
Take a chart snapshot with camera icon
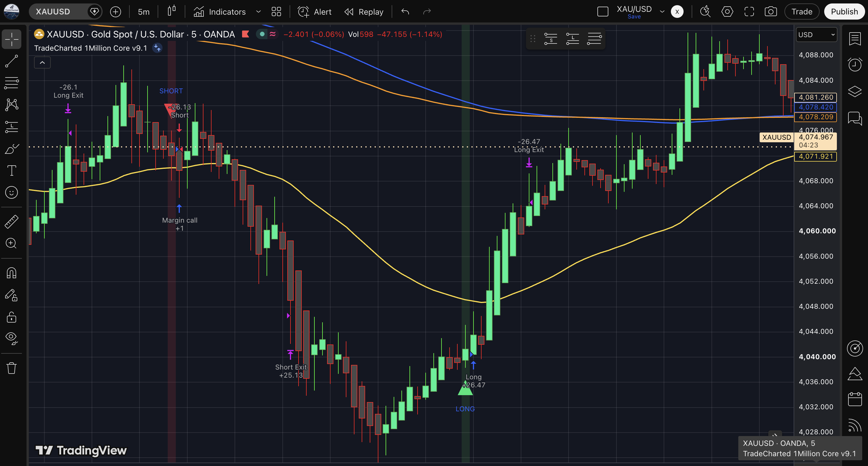point(771,12)
